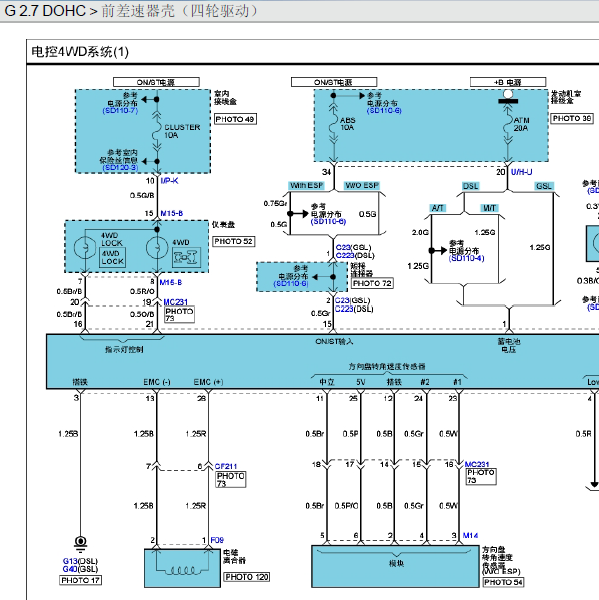Open the PHOTO 17 ground photo box

tap(81, 580)
